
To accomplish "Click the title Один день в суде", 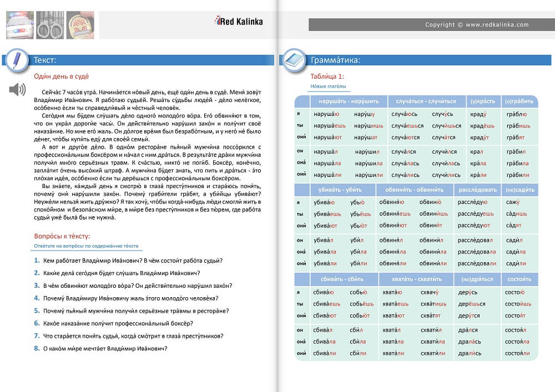I will pyautogui.click(x=61, y=77).
